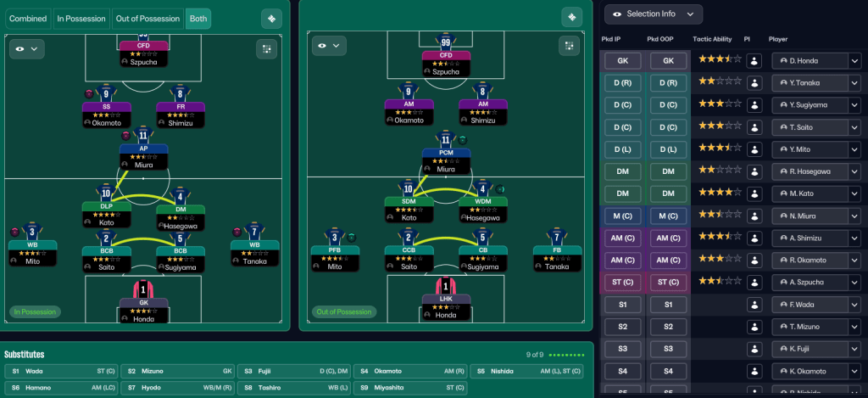
Task: Click Miura's number 11 shirt on right pitch
Action: click(446, 141)
